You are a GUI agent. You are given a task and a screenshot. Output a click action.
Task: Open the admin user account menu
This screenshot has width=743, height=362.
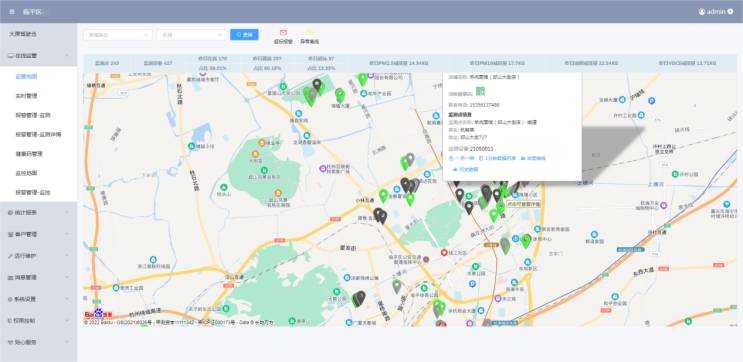(x=716, y=12)
